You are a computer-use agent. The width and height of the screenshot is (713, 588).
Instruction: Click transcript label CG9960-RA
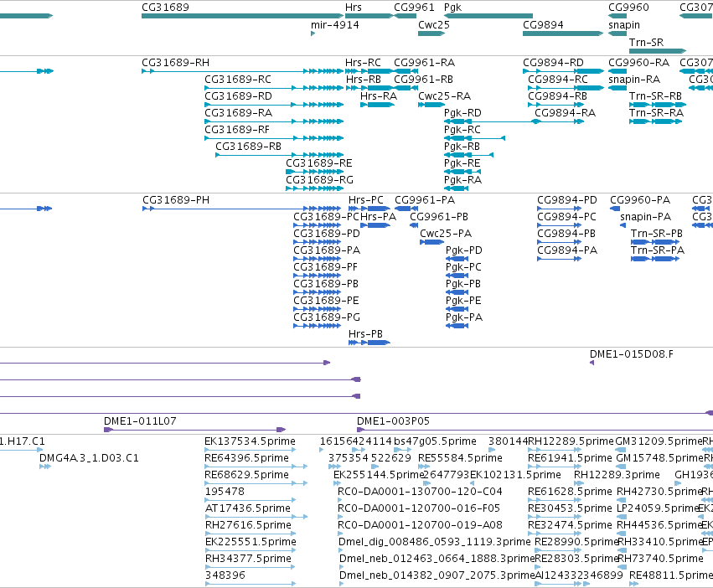[x=639, y=63]
